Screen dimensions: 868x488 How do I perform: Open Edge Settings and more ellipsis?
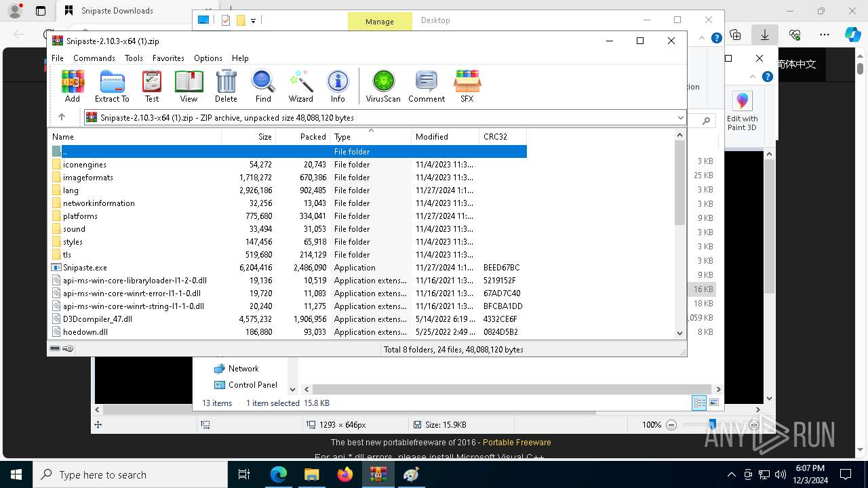pos(825,35)
